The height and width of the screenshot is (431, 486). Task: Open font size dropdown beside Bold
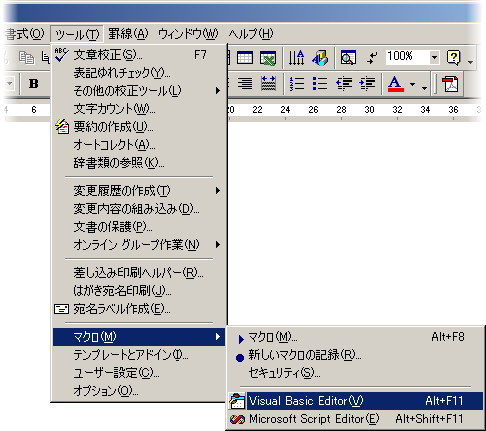point(10,83)
